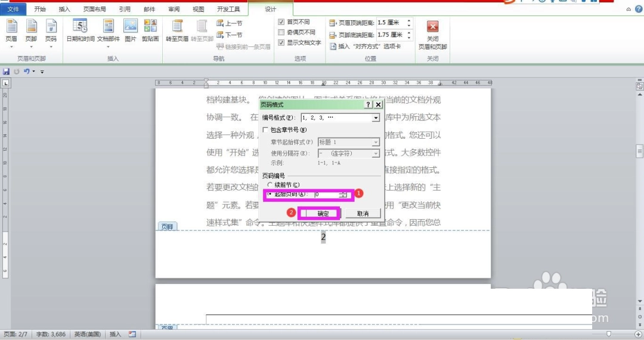Image resolution: width=644 pixels, height=340 pixels.
Task: Click the Word Help question mark icon
Action: 639,8
